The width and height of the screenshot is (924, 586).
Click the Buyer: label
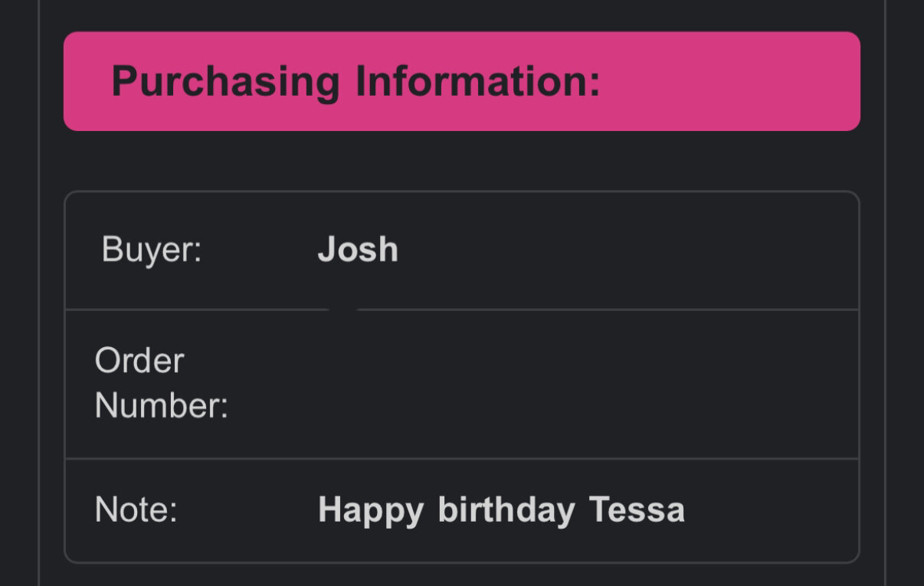[x=151, y=250]
